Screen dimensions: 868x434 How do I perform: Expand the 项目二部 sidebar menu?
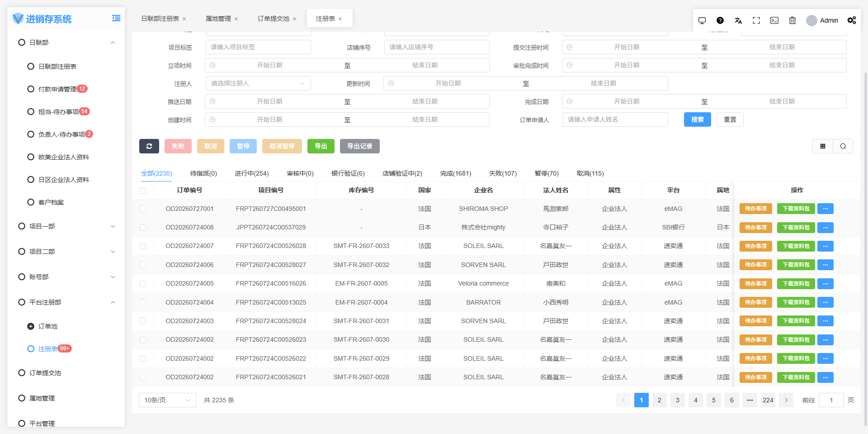coord(66,252)
